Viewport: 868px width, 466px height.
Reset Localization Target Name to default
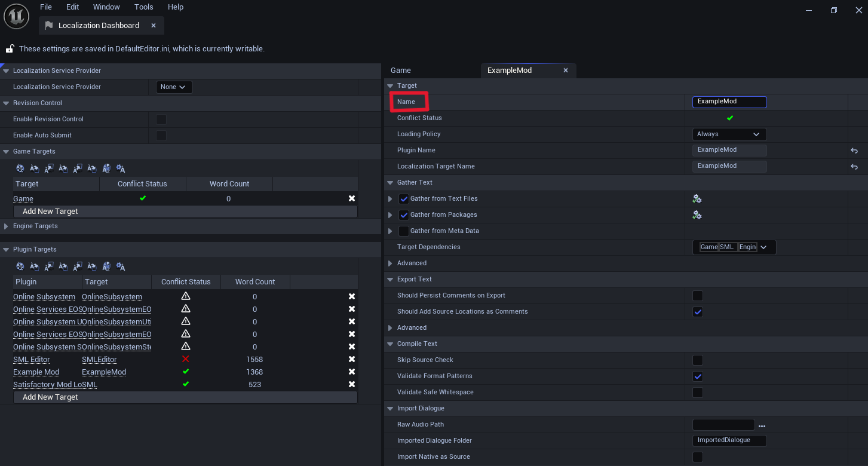854,167
